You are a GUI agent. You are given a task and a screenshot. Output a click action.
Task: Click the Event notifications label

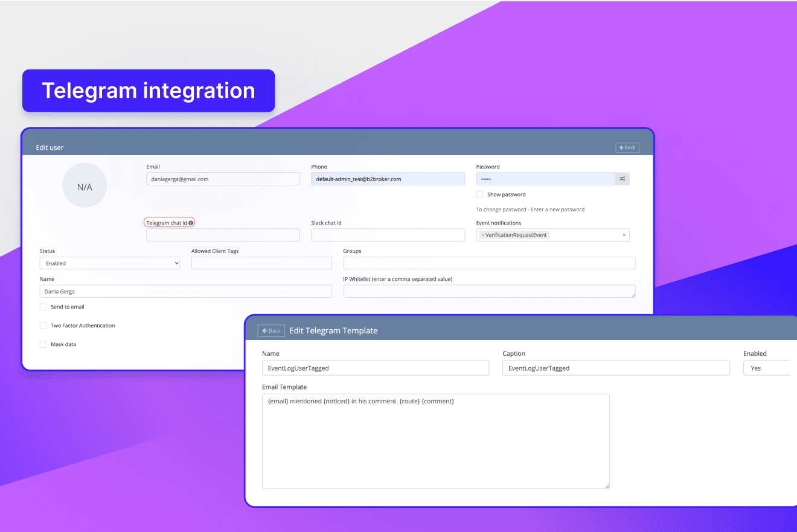point(499,223)
